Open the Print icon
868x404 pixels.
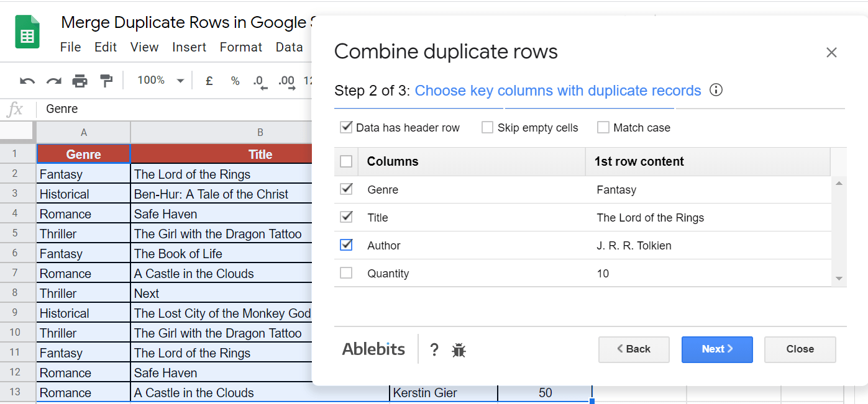pyautogui.click(x=81, y=81)
